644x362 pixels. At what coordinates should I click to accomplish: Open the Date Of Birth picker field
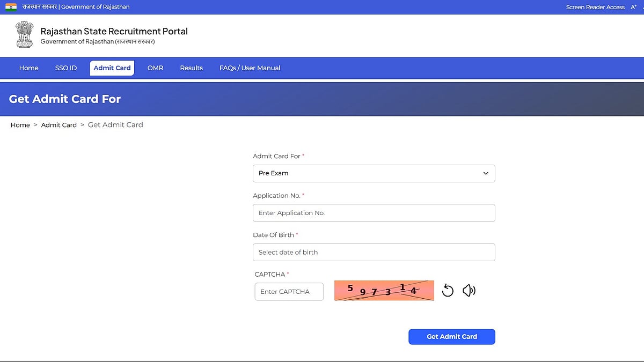point(374,252)
